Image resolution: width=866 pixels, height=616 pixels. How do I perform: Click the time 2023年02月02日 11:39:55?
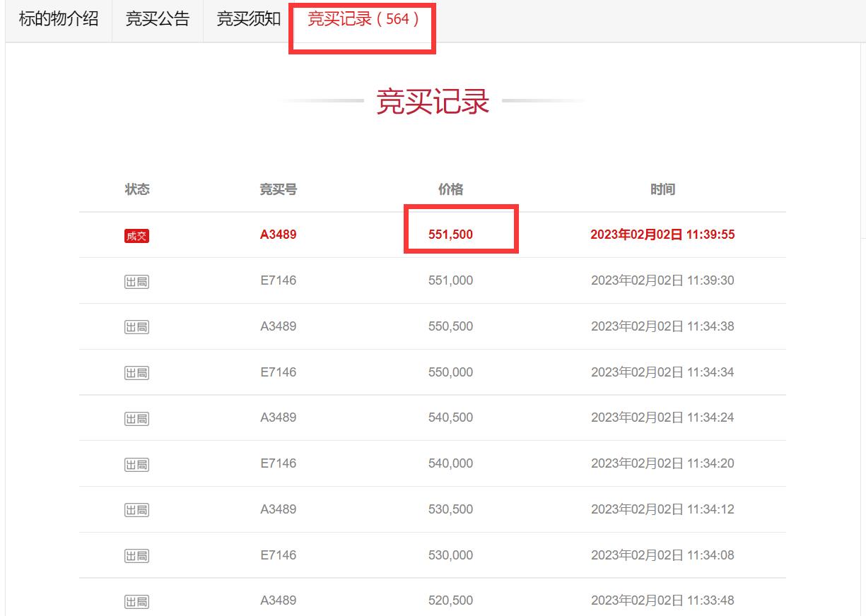[x=663, y=235]
